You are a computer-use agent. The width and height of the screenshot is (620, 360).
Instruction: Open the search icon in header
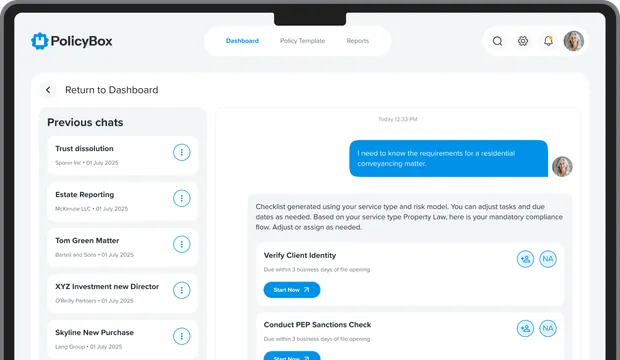497,41
